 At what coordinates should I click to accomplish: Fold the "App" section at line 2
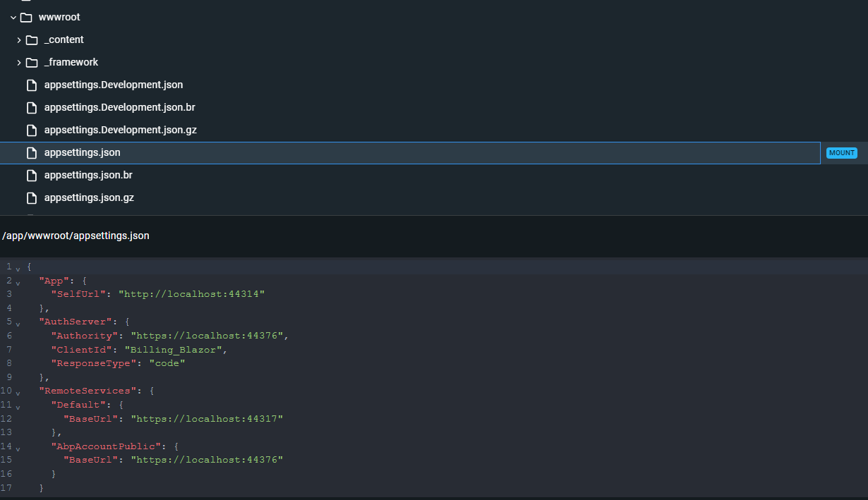pos(18,282)
